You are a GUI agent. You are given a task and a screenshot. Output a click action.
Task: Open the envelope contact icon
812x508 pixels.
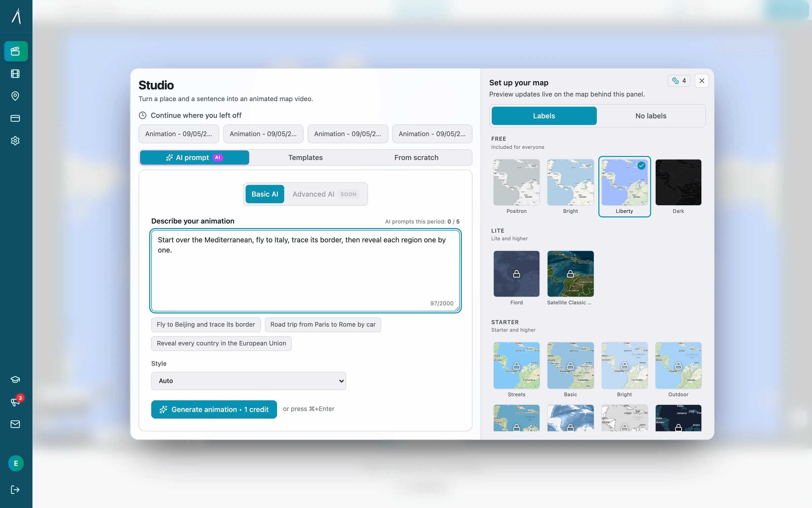click(x=15, y=424)
